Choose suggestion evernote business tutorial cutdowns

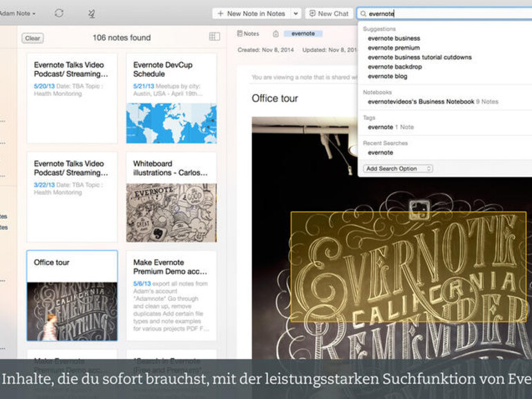419,57
